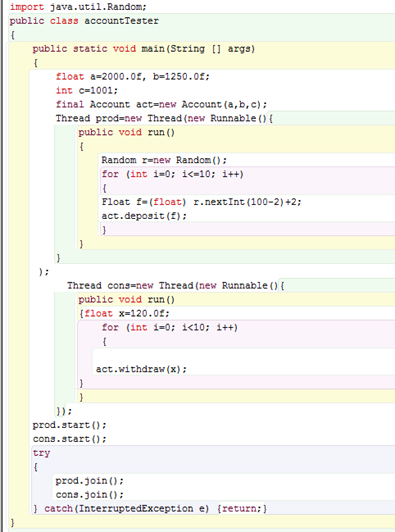395x532 pixels.
Task: Click the final Account act line
Action: (x=162, y=104)
